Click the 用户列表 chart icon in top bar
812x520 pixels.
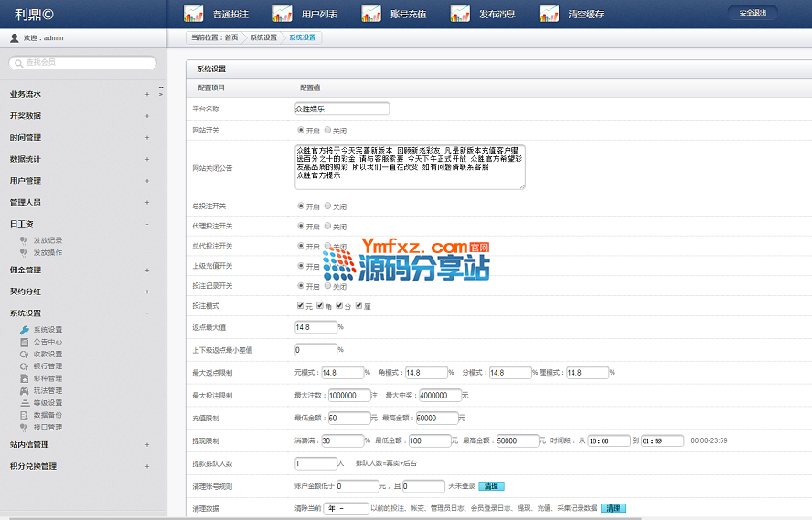[x=282, y=14]
